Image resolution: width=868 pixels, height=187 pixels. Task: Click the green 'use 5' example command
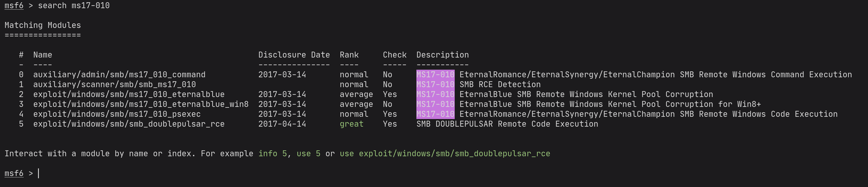[x=308, y=154]
